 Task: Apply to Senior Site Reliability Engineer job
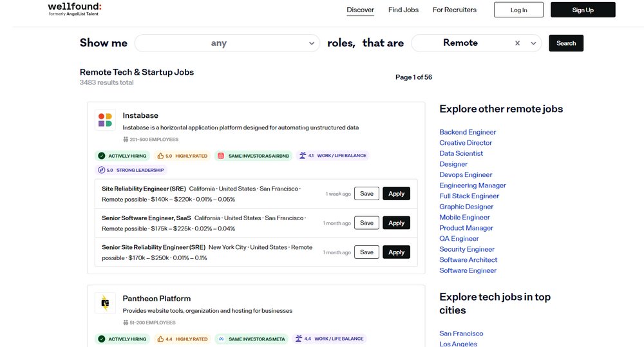(396, 252)
